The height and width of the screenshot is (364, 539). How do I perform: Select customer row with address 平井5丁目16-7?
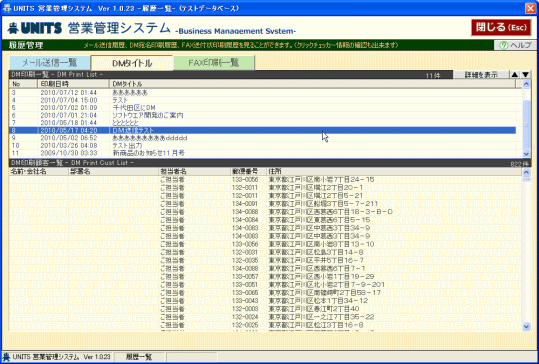click(x=265, y=261)
